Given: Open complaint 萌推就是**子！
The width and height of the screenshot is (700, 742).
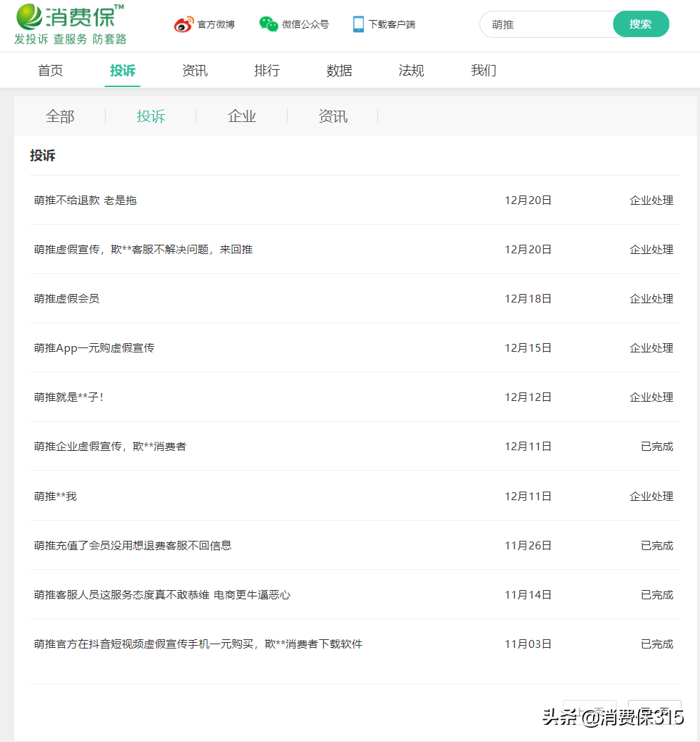Looking at the screenshot, I should click(x=69, y=397).
